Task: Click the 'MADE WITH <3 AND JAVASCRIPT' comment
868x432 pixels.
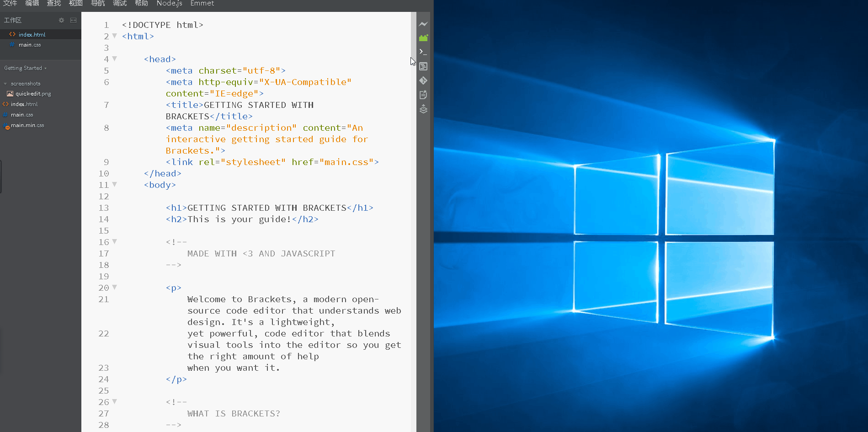Action: 261,253
